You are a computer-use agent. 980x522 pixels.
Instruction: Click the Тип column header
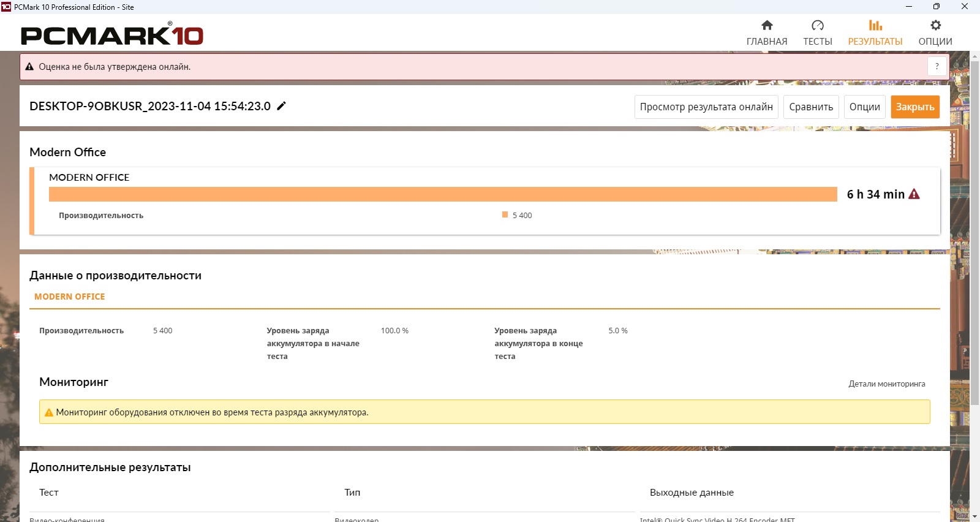tap(352, 493)
